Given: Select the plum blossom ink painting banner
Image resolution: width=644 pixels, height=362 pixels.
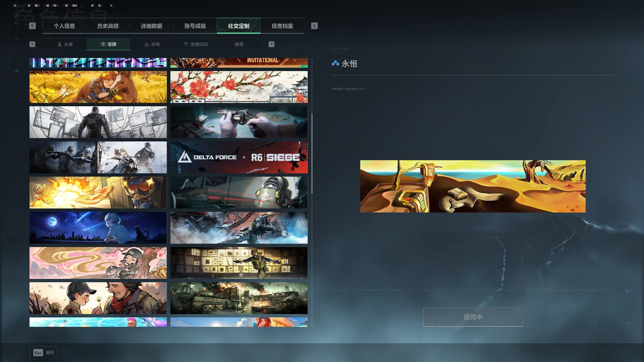Looking at the screenshot, I should click(x=239, y=87).
